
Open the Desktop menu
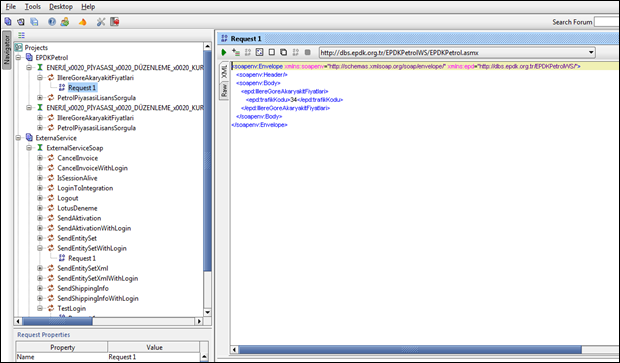(x=61, y=7)
